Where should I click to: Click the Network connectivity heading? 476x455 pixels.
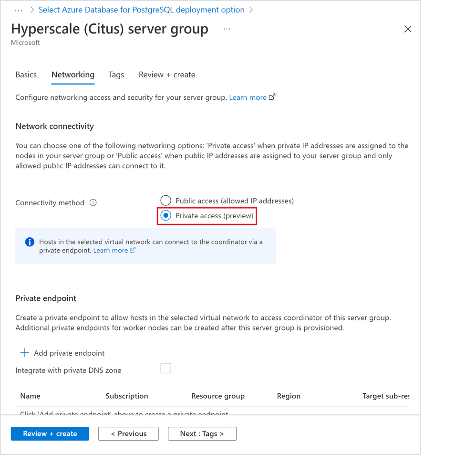coord(55,127)
